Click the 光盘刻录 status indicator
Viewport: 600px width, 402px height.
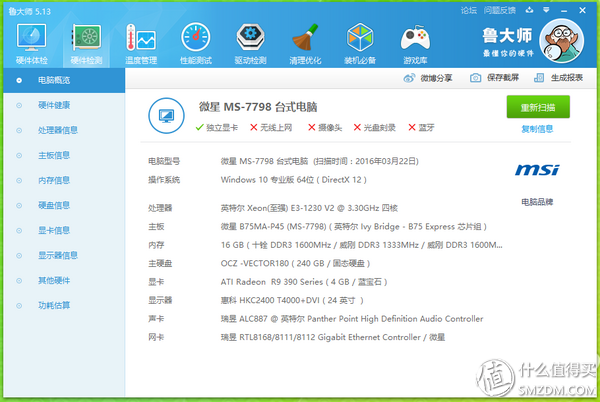click(374, 128)
